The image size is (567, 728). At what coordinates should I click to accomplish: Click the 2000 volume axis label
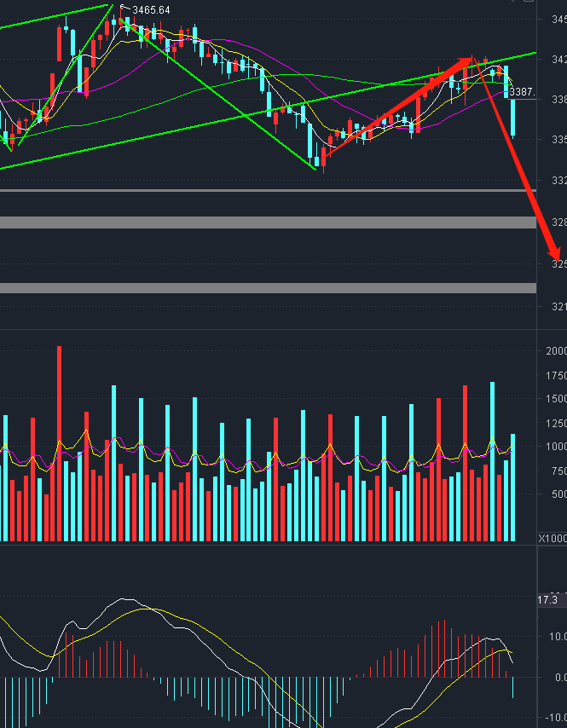click(x=556, y=351)
